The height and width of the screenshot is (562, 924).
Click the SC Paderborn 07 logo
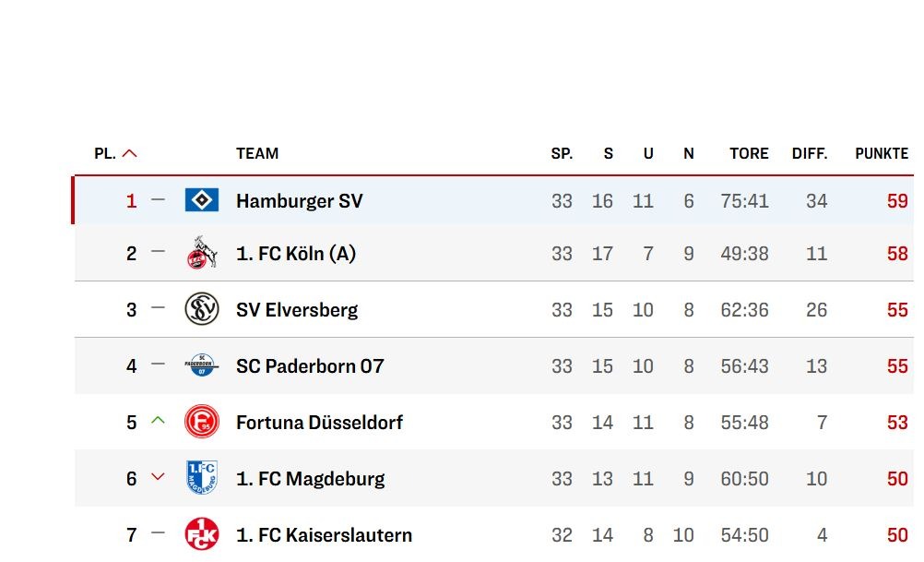[x=202, y=365]
